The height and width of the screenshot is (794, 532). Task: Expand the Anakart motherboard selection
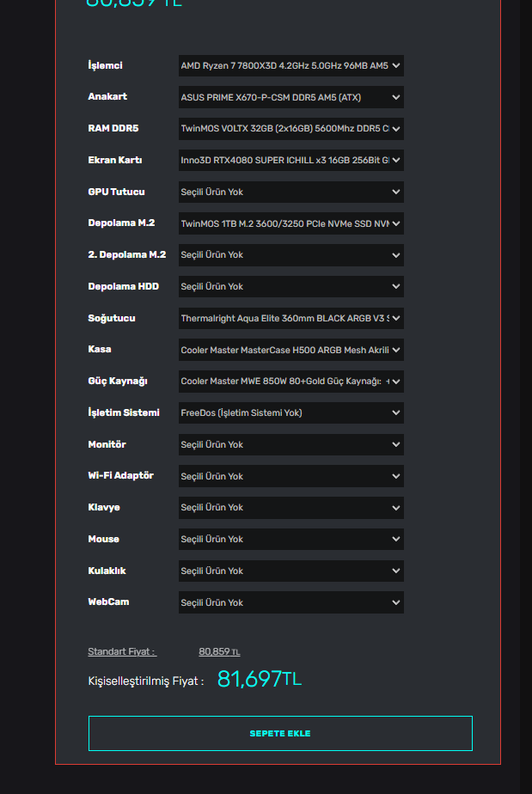point(290,97)
